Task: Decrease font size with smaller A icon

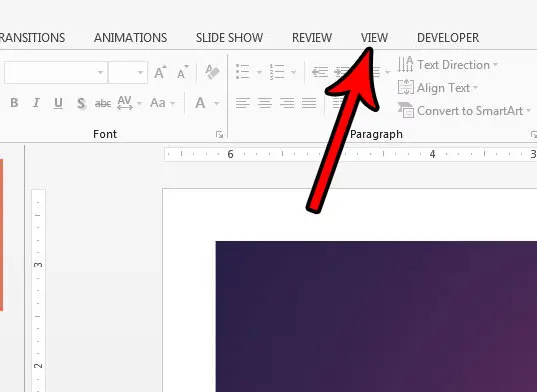Action: pos(183,72)
